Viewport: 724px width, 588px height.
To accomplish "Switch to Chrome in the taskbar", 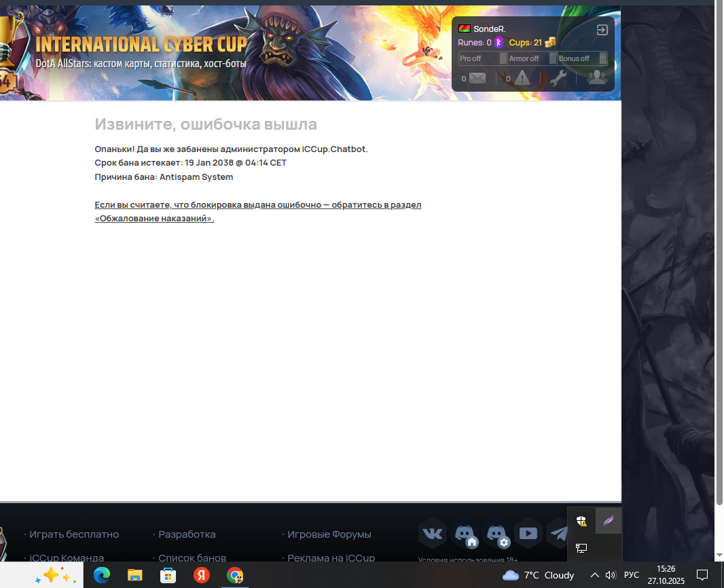I will [235, 576].
